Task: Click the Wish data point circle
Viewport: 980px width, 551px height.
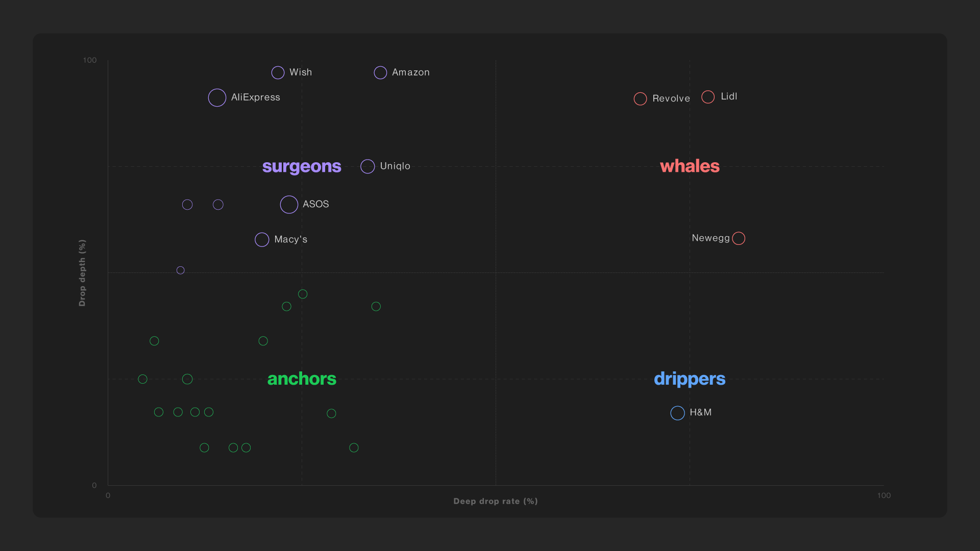Action: (278, 72)
